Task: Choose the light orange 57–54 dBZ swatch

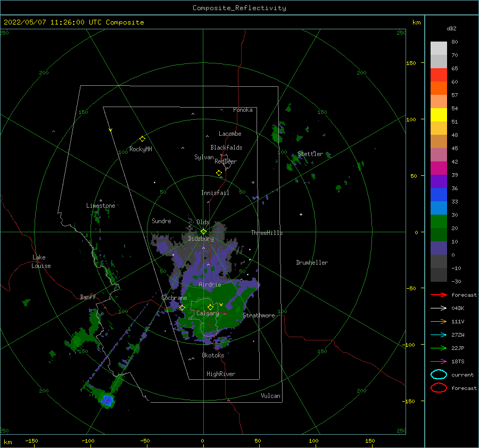Action: [x=439, y=102]
